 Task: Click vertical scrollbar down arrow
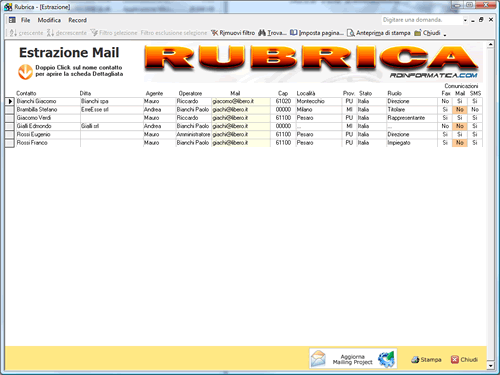click(x=490, y=366)
